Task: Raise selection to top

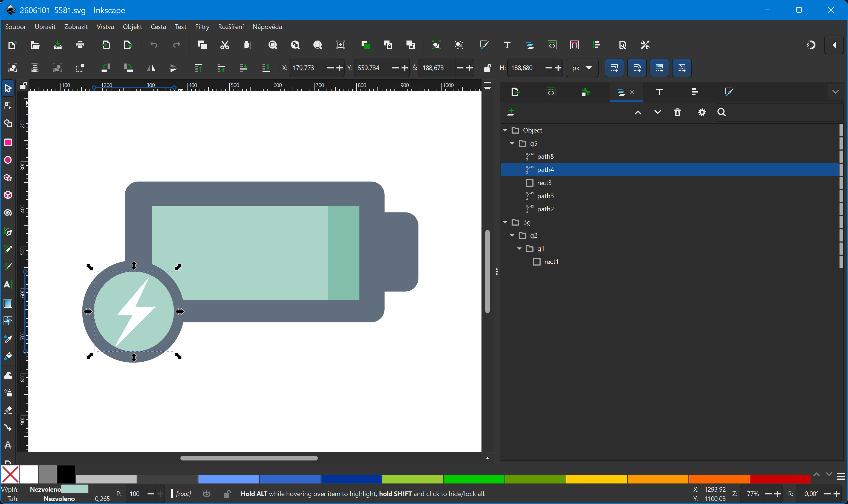Action: pos(198,68)
